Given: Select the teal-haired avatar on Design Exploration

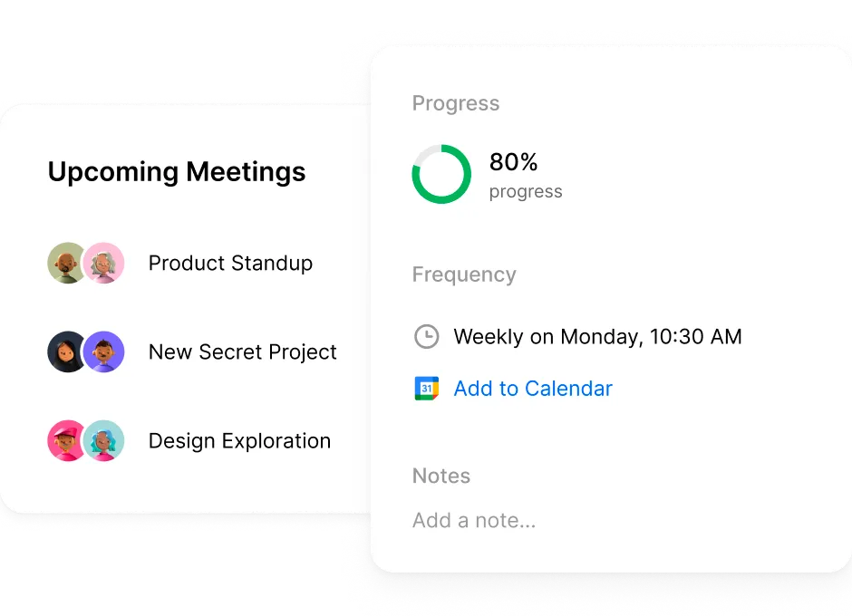Looking at the screenshot, I should pos(104,440).
